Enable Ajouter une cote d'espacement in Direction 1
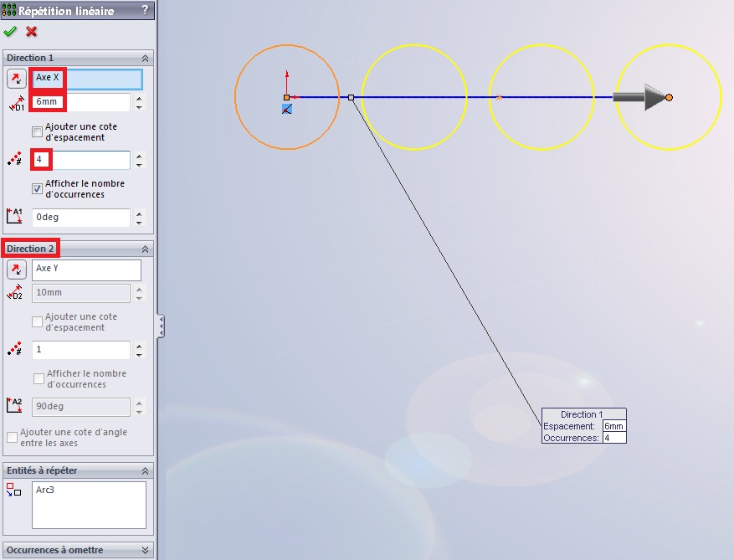This screenshot has width=734, height=560. coord(37,131)
